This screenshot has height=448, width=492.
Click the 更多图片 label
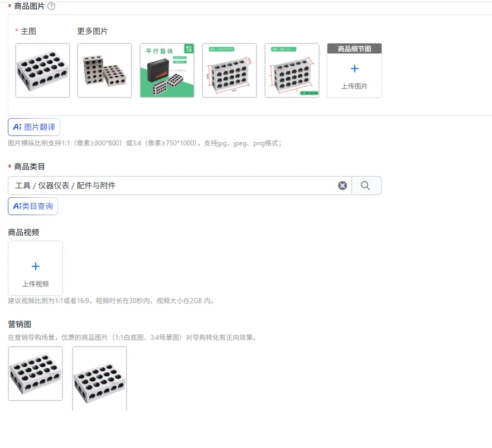point(92,31)
